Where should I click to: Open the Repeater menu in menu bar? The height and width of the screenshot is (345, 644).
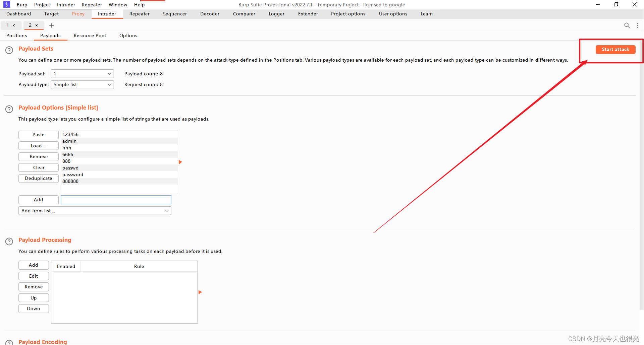click(92, 5)
